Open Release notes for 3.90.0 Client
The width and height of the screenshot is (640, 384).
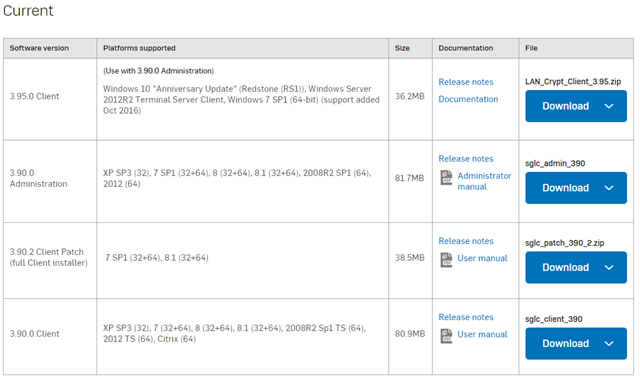click(466, 317)
